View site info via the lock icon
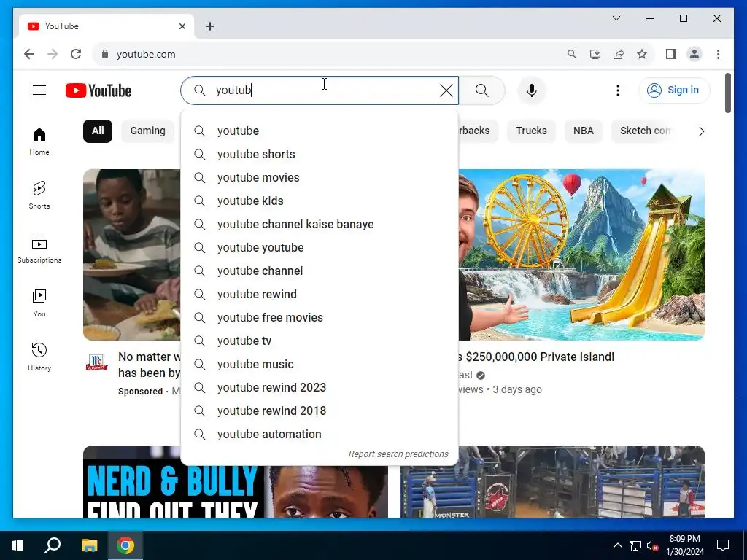This screenshot has height=560, width=747. coord(105,54)
